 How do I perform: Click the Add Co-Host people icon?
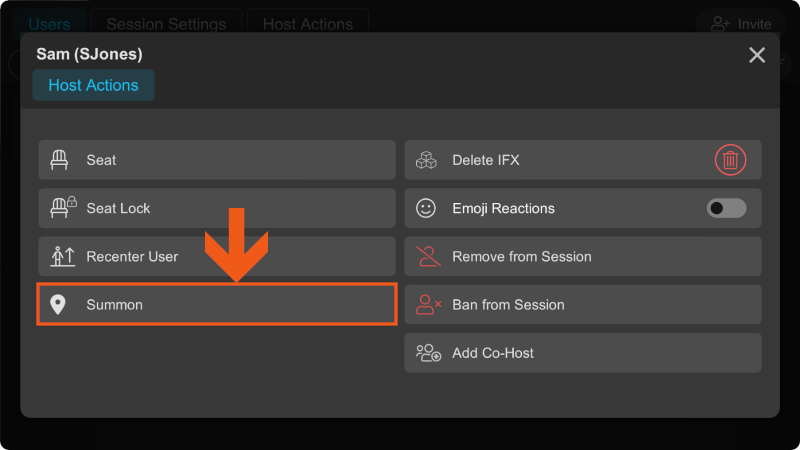pos(428,353)
